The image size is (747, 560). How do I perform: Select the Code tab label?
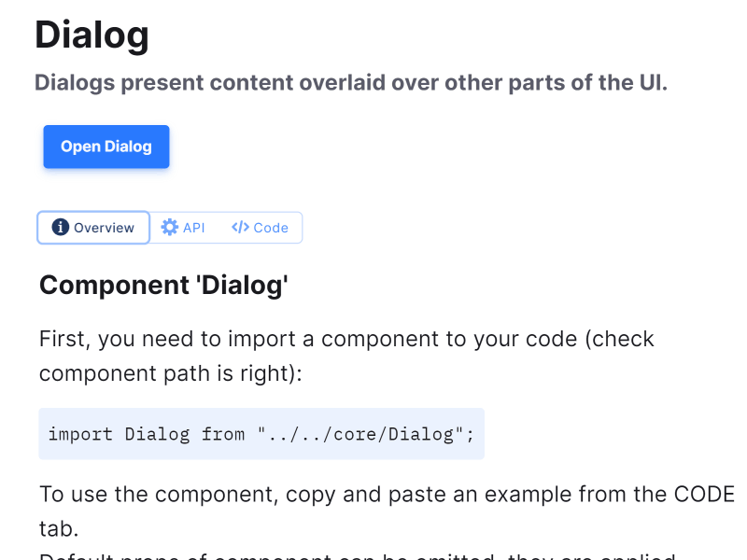click(x=271, y=228)
